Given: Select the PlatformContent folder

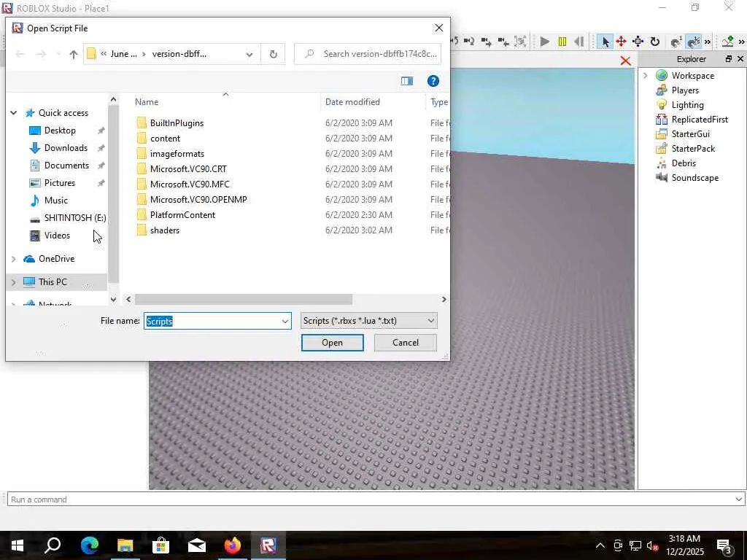Looking at the screenshot, I should [182, 215].
